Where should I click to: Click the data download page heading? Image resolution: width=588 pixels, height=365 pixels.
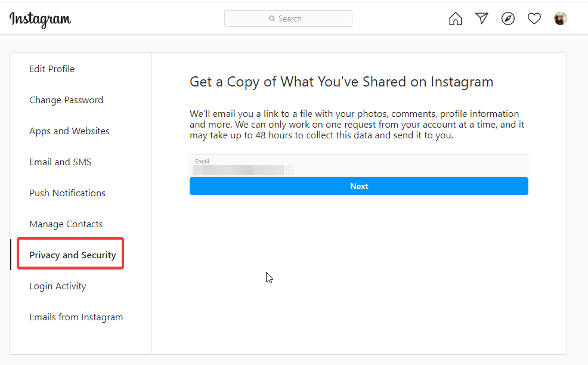pyautogui.click(x=341, y=82)
